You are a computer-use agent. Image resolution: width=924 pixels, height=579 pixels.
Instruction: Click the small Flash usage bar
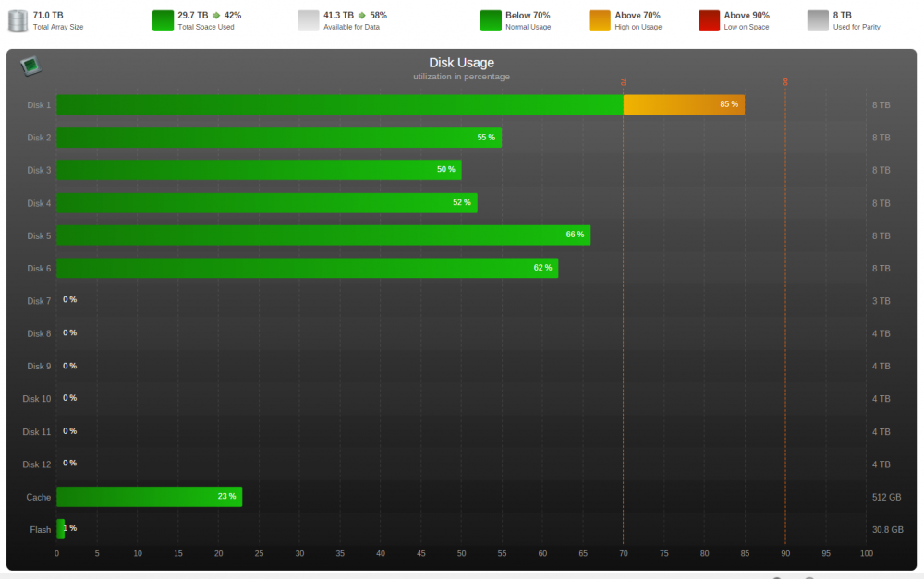(61, 529)
